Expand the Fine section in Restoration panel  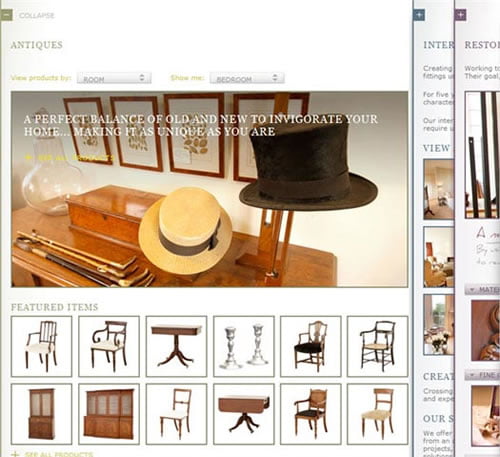click(x=482, y=375)
